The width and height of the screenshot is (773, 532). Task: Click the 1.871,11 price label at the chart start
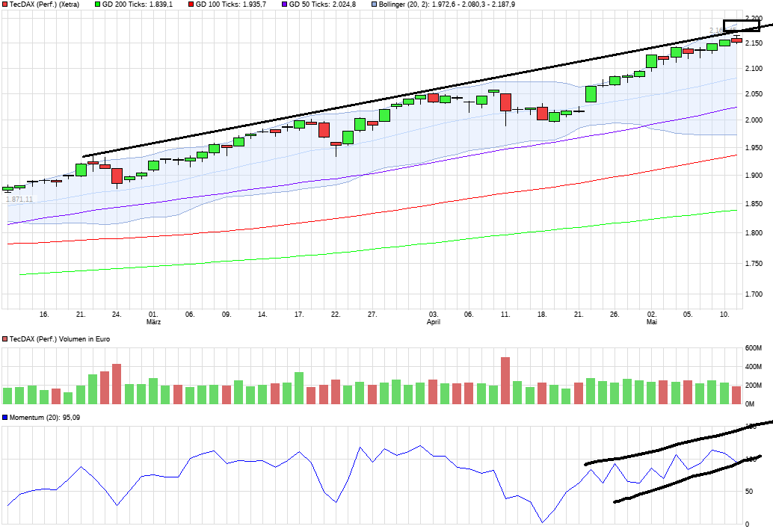[x=19, y=199]
